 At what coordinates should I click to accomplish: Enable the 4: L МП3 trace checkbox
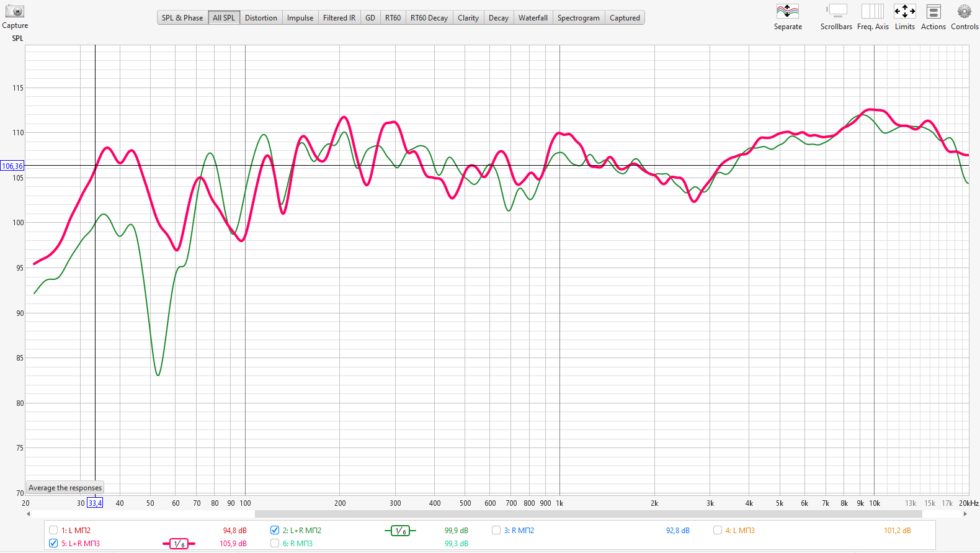[718, 530]
